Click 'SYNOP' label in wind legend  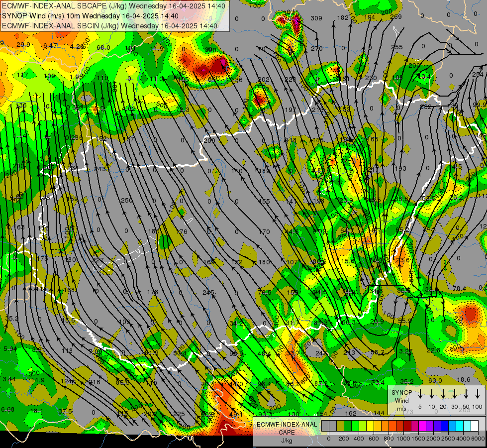tap(401, 393)
